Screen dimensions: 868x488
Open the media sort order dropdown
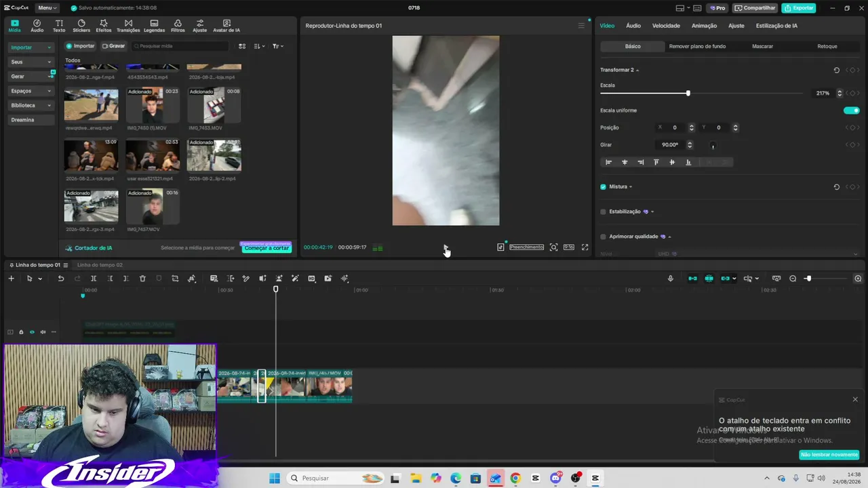(x=259, y=46)
